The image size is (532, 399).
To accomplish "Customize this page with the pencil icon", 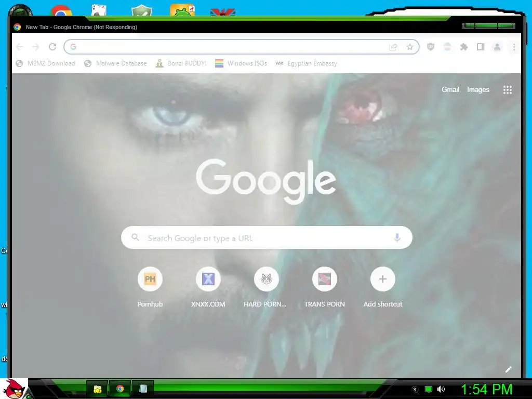I will (x=508, y=369).
